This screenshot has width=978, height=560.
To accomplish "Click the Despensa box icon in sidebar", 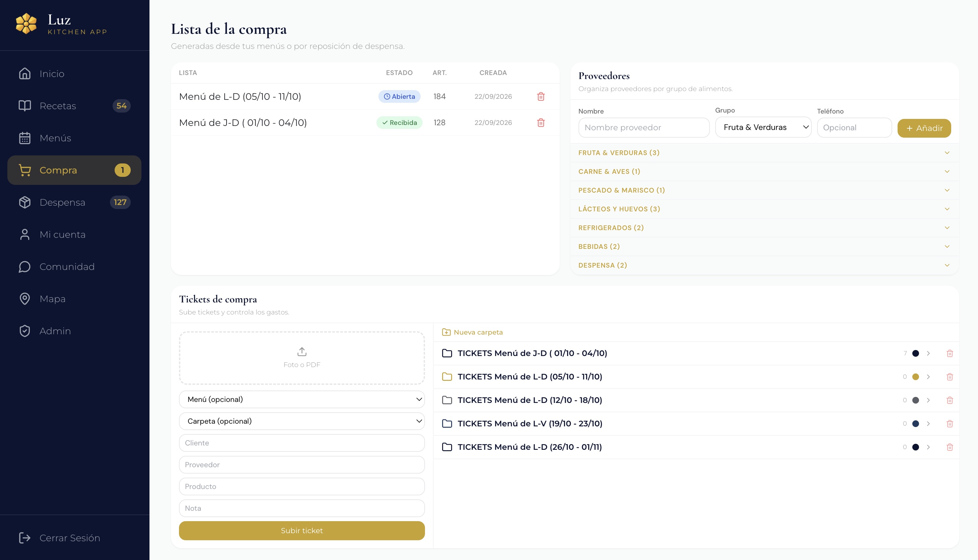I will (x=24, y=202).
